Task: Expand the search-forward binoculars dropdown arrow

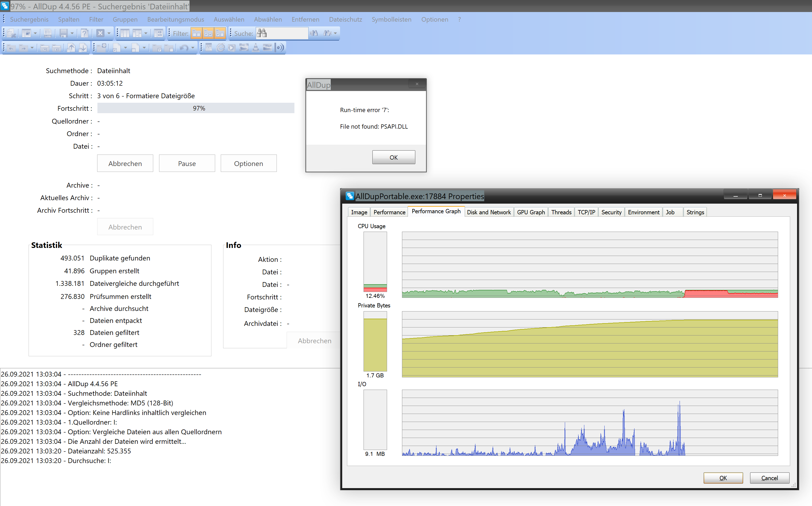Action: (x=335, y=33)
